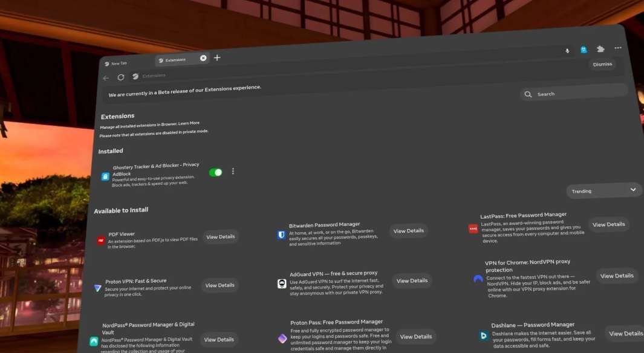Switch to the New Tab tab

tap(119, 63)
